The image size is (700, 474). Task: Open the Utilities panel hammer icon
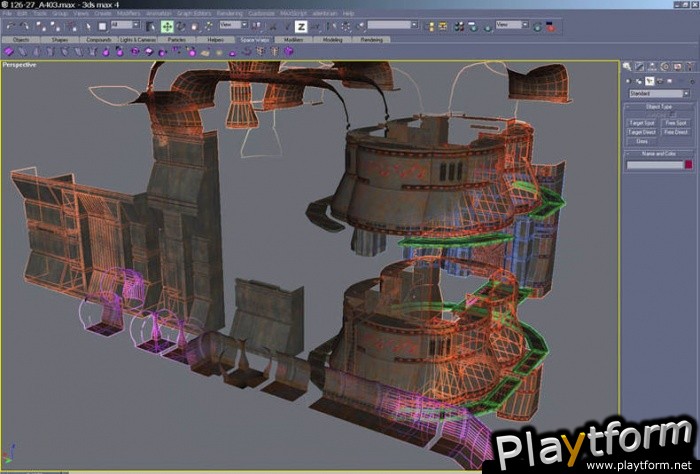688,67
